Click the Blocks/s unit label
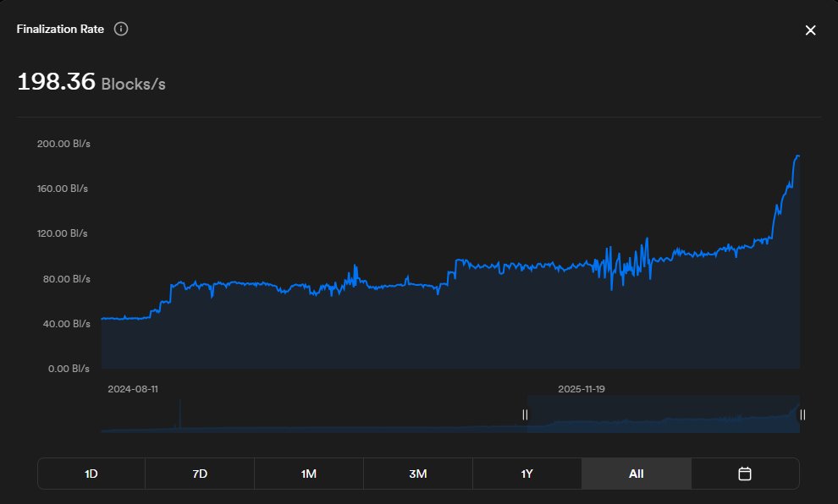 click(x=133, y=85)
